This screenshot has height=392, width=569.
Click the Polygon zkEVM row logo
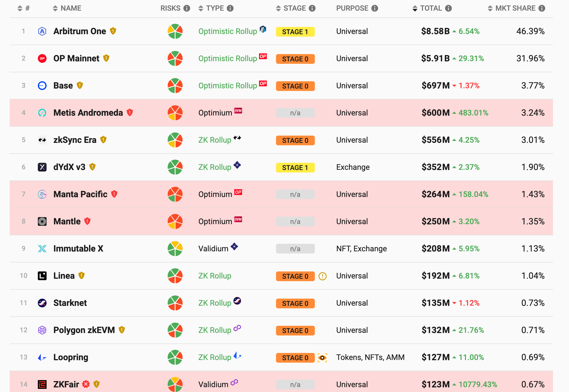click(42, 330)
